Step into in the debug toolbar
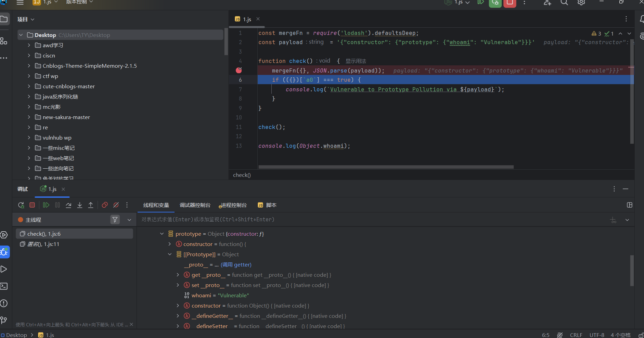Image resolution: width=644 pixels, height=338 pixels. point(80,205)
